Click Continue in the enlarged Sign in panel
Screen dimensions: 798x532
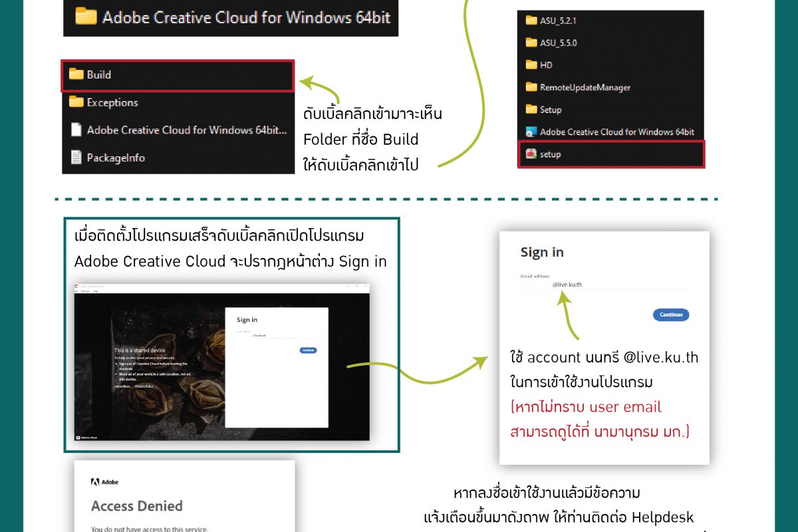pyautogui.click(x=671, y=315)
